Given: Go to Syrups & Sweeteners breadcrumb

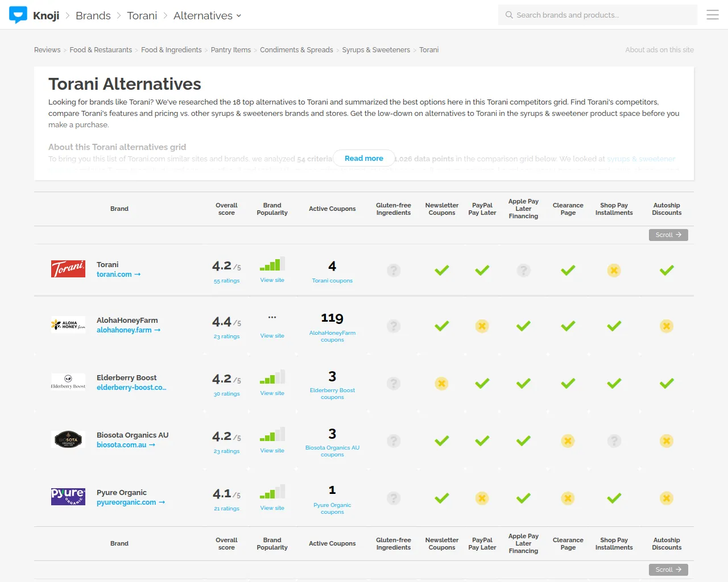Looking at the screenshot, I should coord(376,50).
